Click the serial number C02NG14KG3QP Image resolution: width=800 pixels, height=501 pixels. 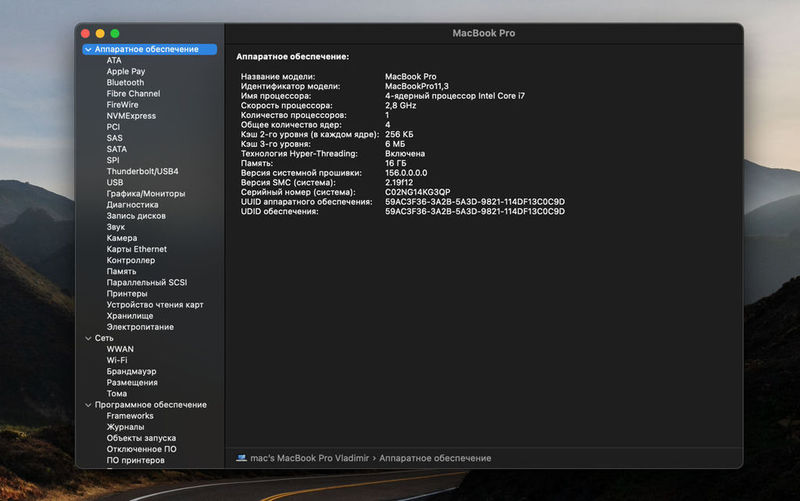pos(417,192)
